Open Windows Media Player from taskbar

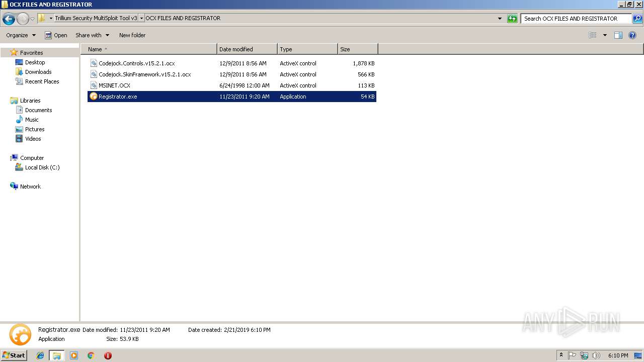(x=74, y=355)
